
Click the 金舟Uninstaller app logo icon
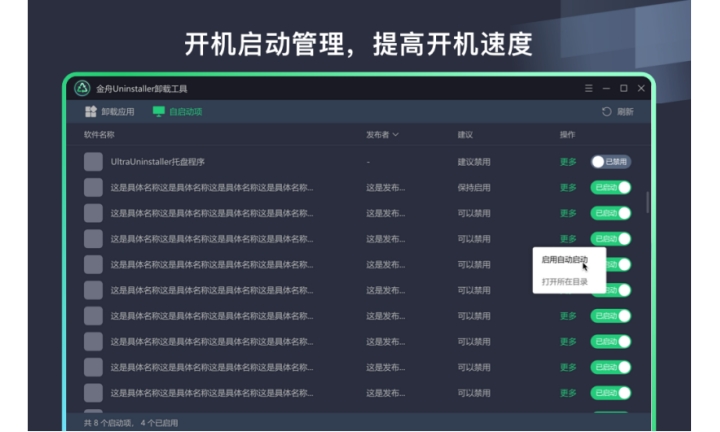click(x=83, y=88)
